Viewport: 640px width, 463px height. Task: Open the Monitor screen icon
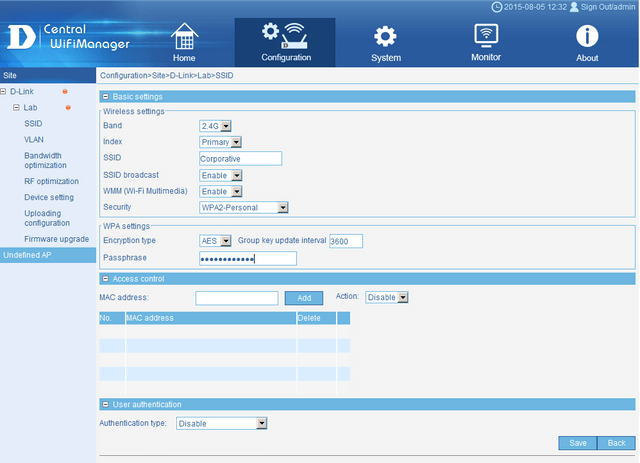pos(486,35)
